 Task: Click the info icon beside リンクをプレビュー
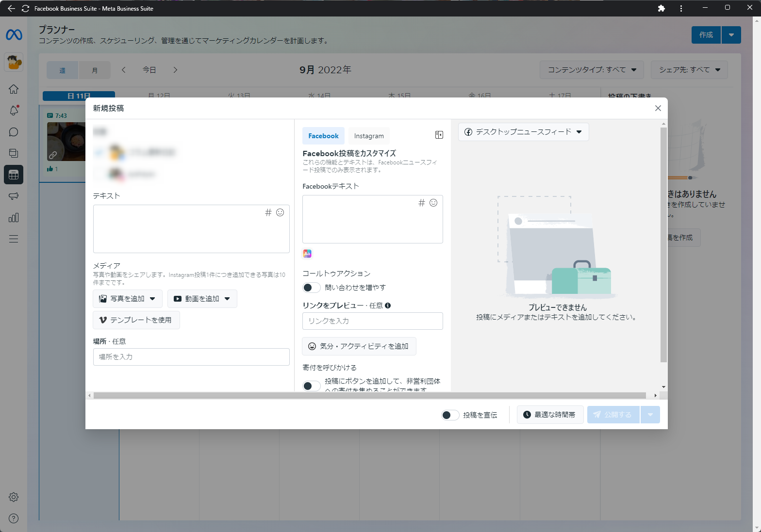pos(388,306)
